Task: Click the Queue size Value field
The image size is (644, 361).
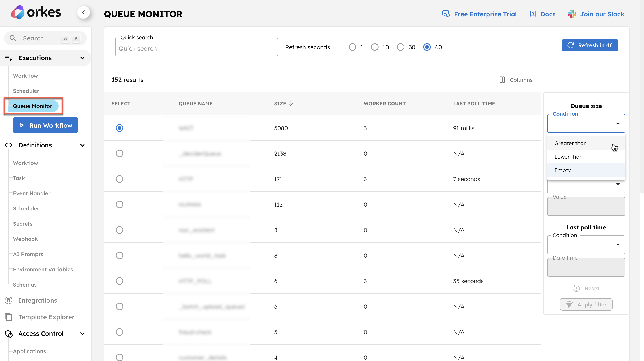Action: tap(586, 206)
